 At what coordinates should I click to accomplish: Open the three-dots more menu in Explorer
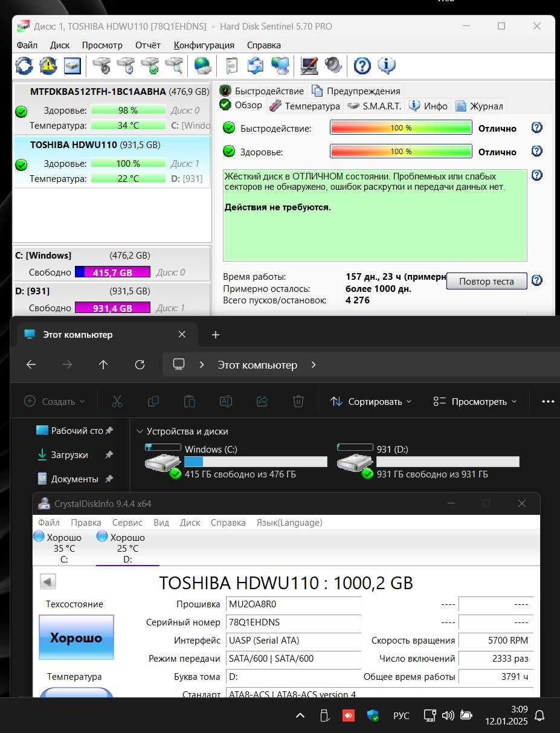tap(548, 401)
